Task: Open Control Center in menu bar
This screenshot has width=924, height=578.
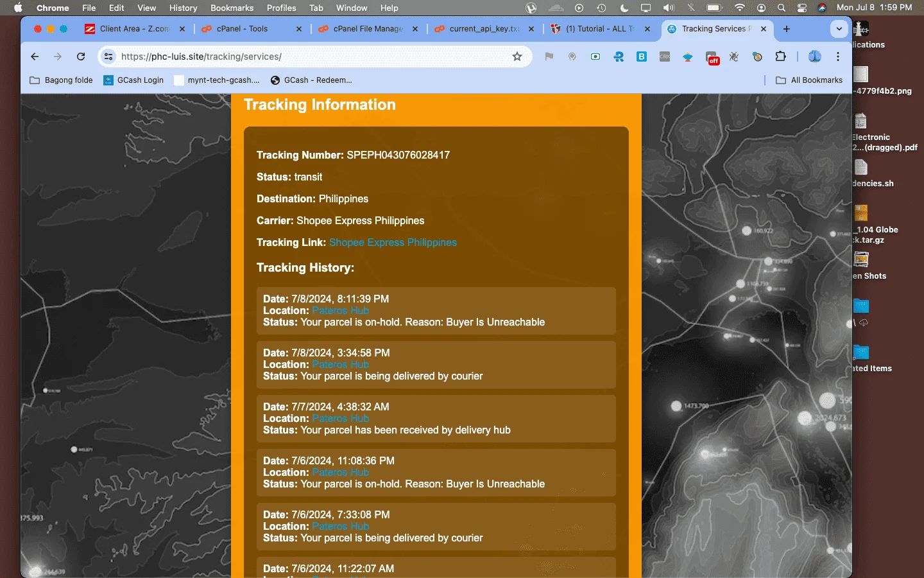Action: pos(802,8)
